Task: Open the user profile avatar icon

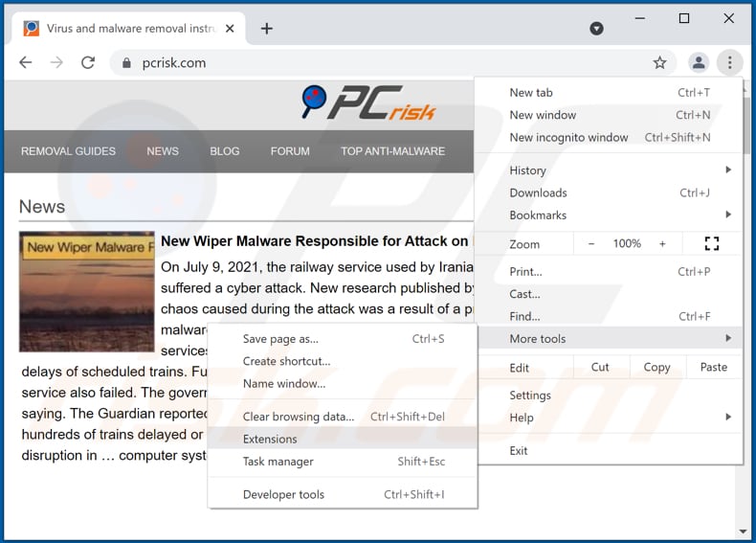Action: (x=699, y=62)
